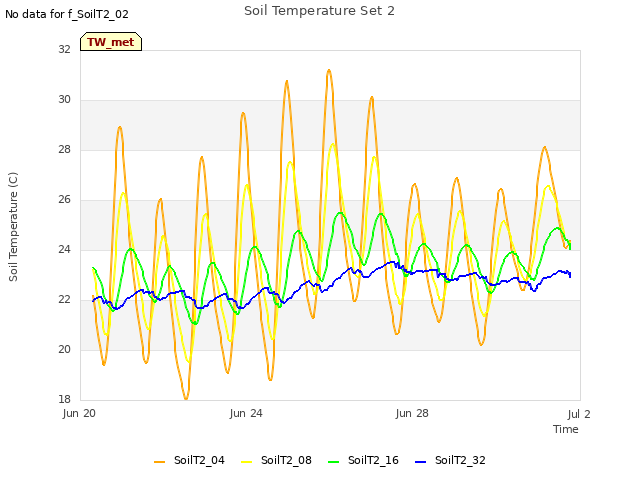Click the blue SoilT2_32 legend swatch
The width and height of the screenshot is (640, 480).
point(420,462)
